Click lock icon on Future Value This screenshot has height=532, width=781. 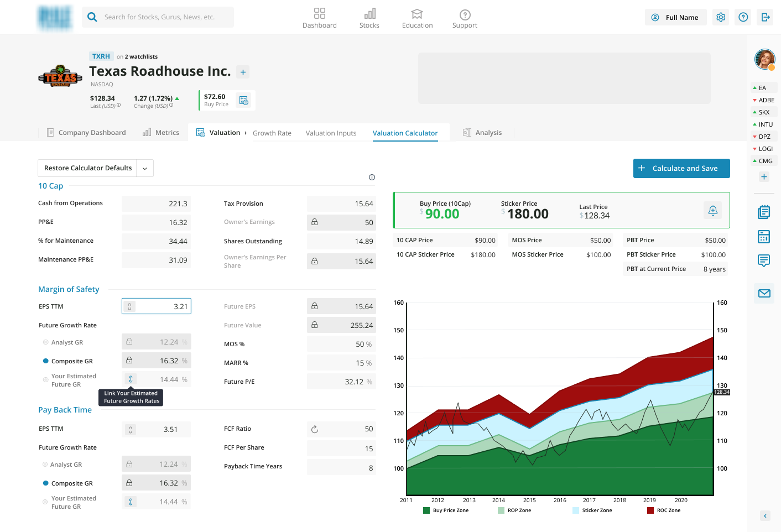314,325
